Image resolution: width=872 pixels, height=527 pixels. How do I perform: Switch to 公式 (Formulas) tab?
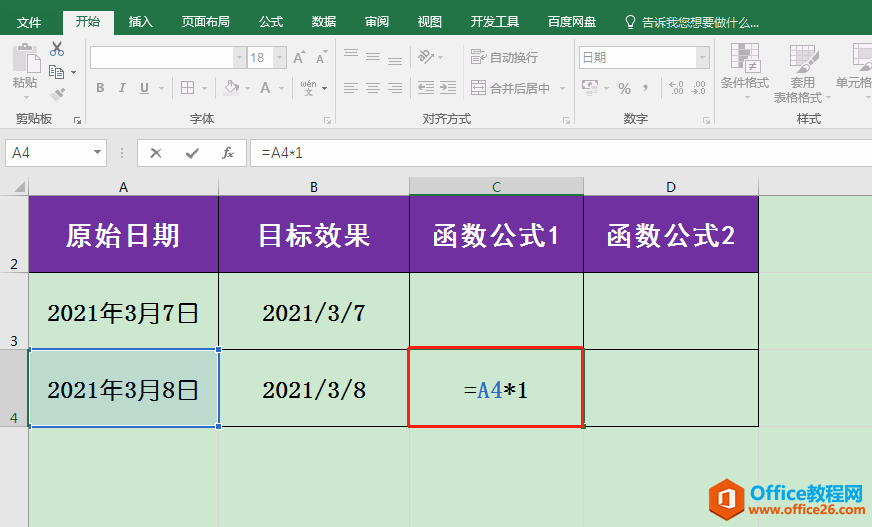271,22
